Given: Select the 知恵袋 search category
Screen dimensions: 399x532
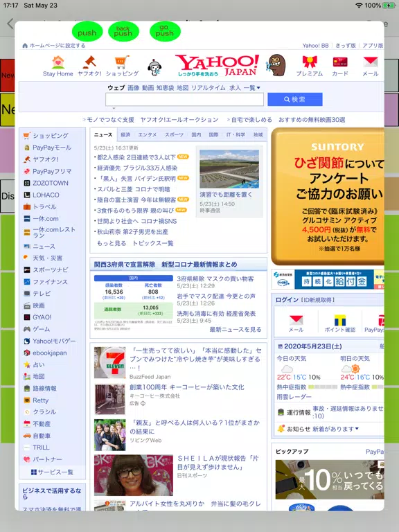Looking at the screenshot, I should (x=166, y=88).
